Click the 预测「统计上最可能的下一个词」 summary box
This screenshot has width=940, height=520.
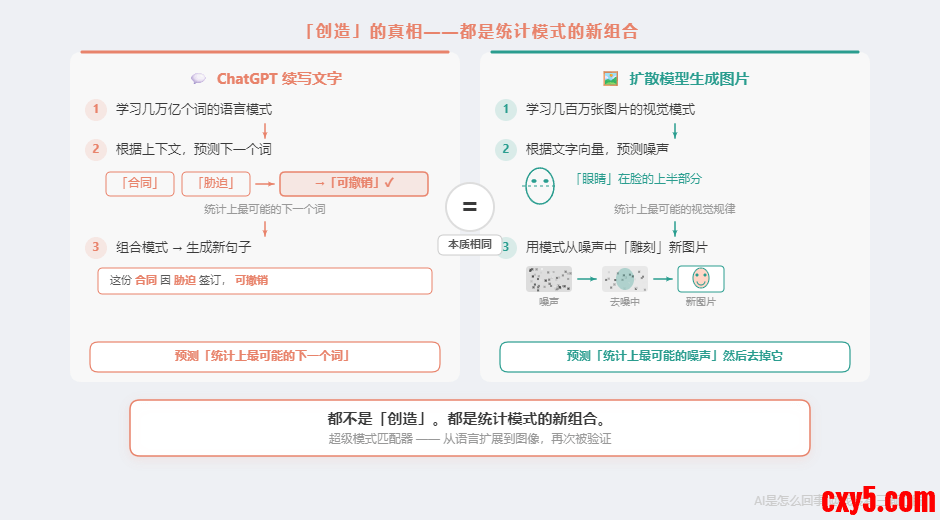click(265, 356)
